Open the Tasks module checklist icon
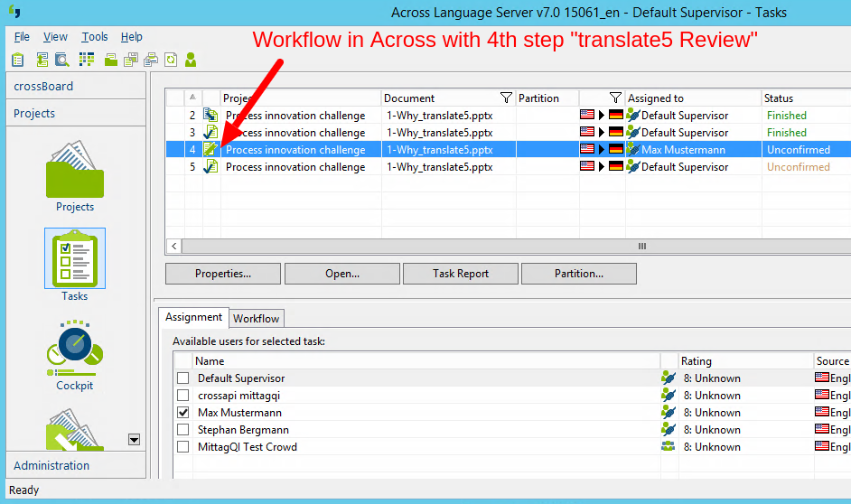This screenshot has height=504, width=851. (x=75, y=258)
